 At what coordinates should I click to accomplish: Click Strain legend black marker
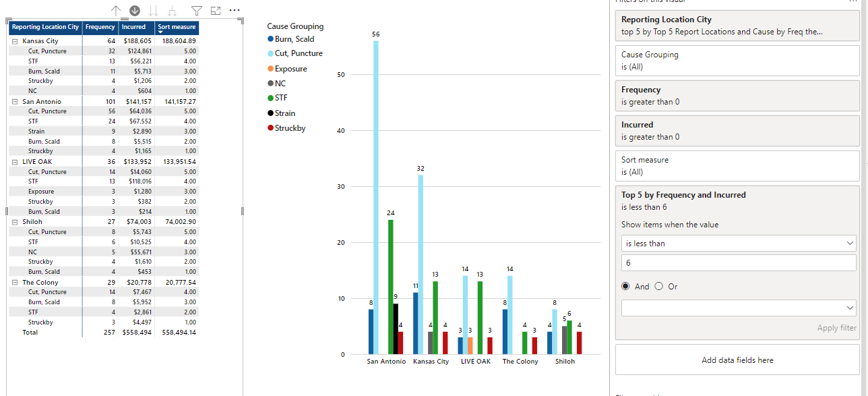(x=271, y=113)
